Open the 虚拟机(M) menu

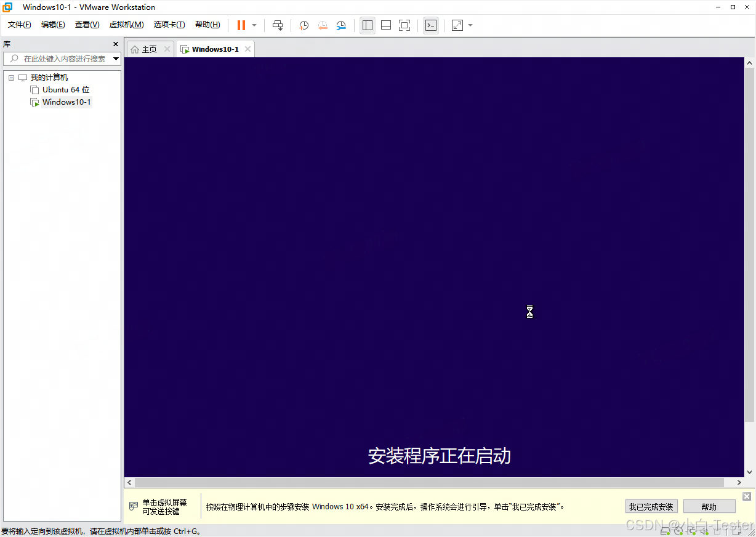[x=126, y=25]
